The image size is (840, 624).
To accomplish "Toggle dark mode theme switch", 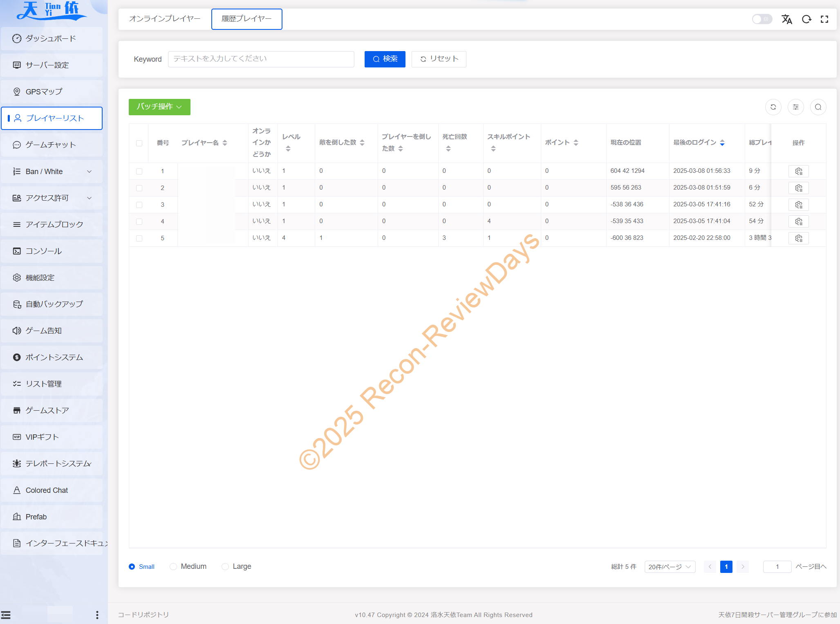I will (x=762, y=19).
